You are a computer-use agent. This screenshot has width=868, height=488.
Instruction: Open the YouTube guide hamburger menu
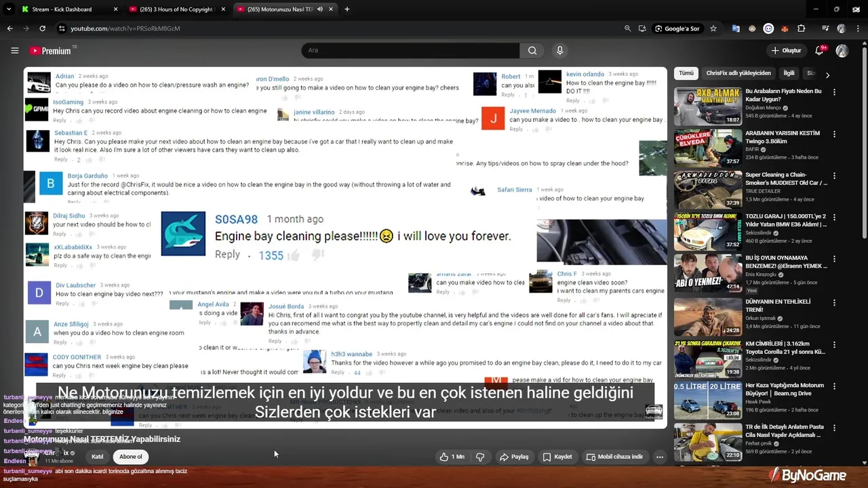tap(14, 50)
